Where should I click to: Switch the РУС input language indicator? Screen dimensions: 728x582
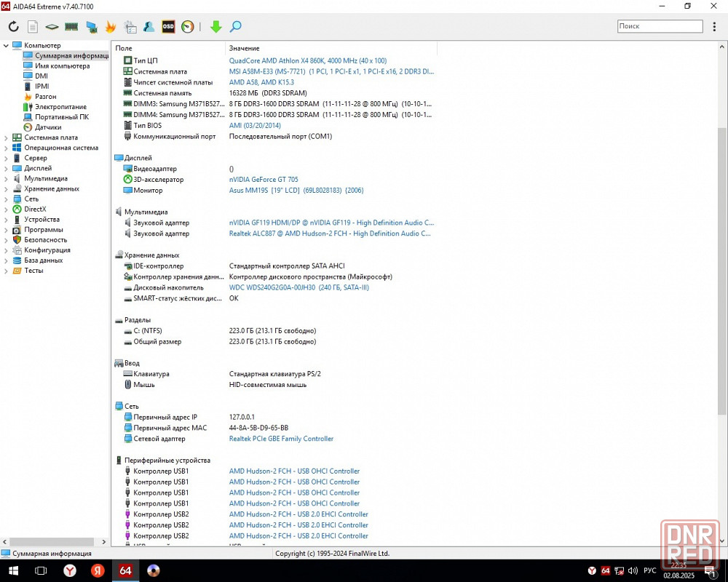[650, 570]
